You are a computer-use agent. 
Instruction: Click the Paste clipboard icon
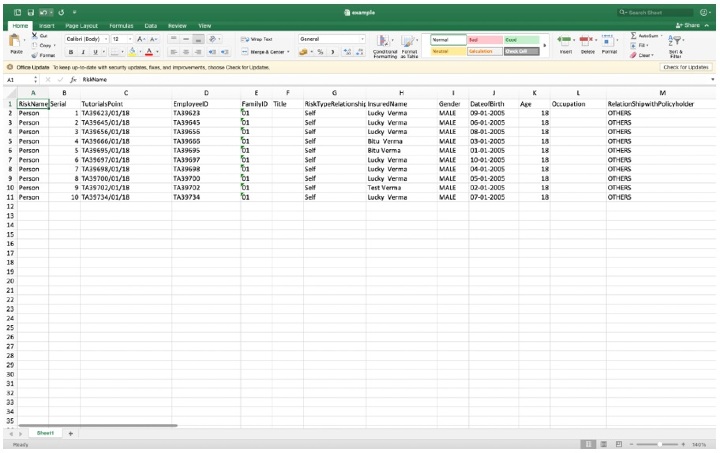pos(15,41)
